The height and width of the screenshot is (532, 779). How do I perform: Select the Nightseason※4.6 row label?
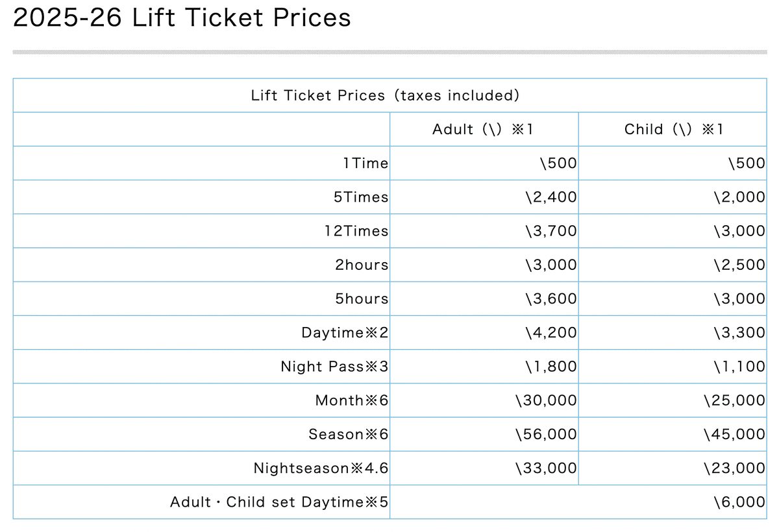click(321, 468)
